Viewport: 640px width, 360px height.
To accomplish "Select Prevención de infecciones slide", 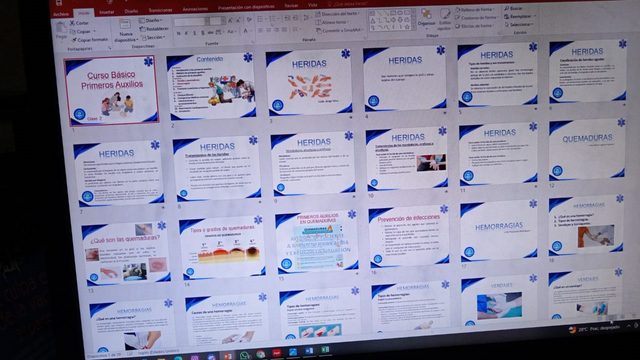I will click(x=408, y=237).
